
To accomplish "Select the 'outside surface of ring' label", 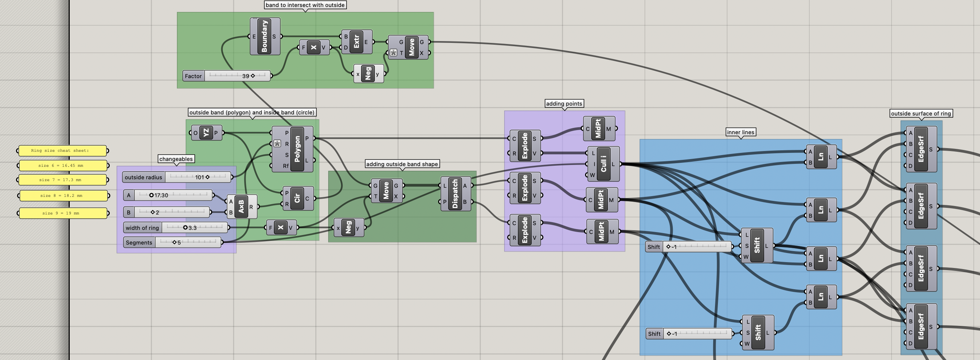I will (x=920, y=113).
